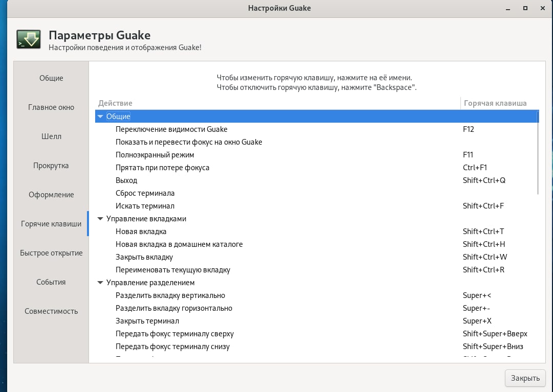Open the Шелл settings tab
This screenshot has height=392, width=553.
pos(51,136)
